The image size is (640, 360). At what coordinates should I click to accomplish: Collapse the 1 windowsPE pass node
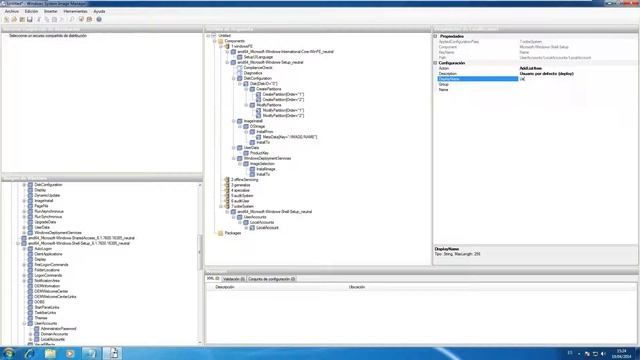221,47
